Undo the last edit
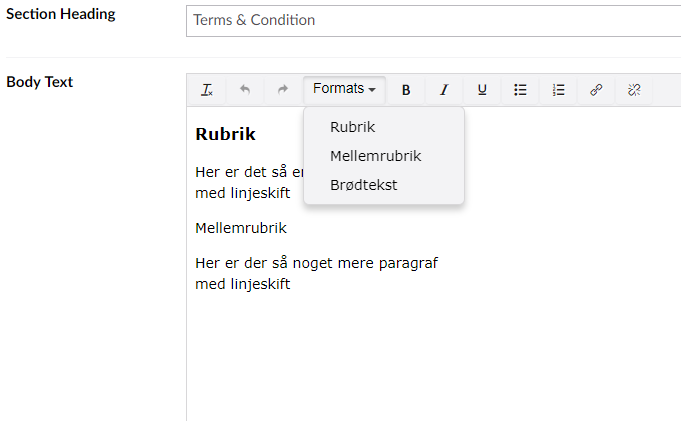The height and width of the screenshot is (421, 681). click(x=245, y=89)
